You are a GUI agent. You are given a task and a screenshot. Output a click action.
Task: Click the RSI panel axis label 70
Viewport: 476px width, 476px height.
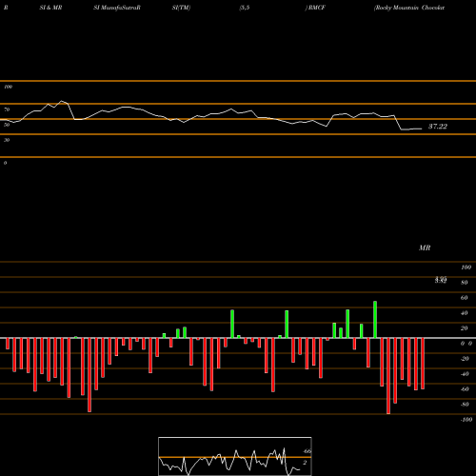click(x=7, y=109)
